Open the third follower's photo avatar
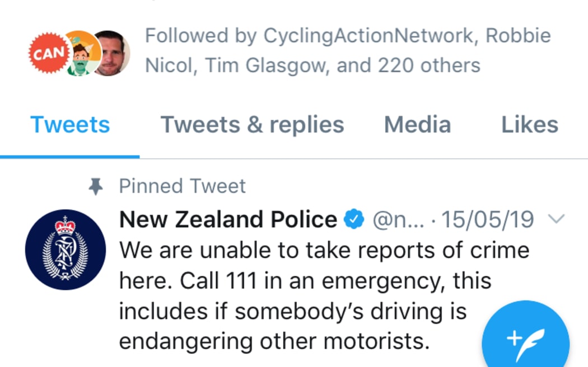Screen dimensions: 588x367 pos(112,53)
